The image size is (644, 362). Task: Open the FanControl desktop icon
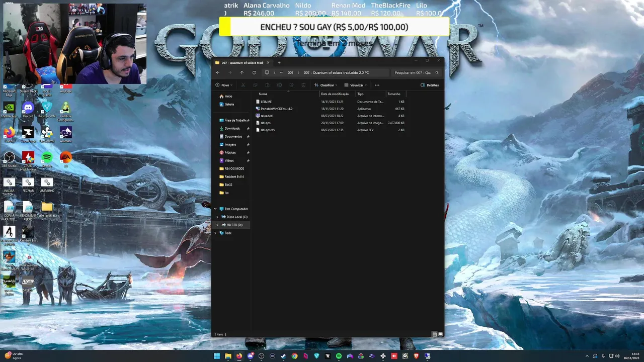point(47,134)
